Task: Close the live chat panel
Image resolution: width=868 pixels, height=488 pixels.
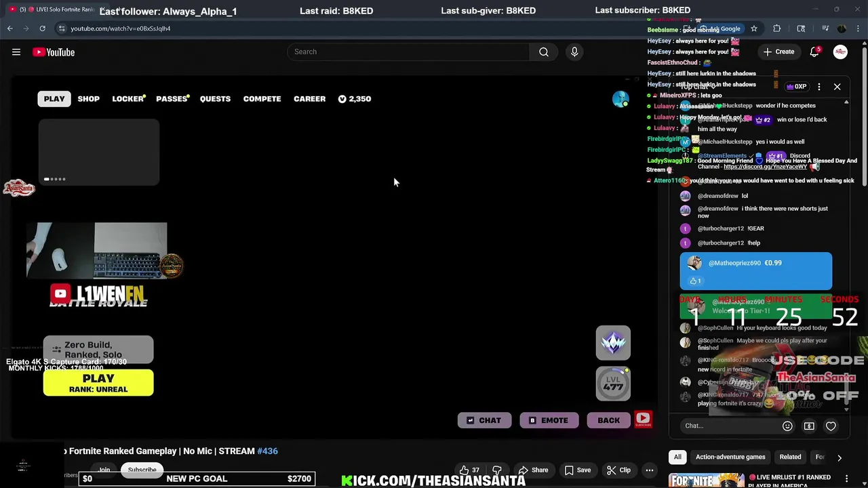Action: coord(837,87)
